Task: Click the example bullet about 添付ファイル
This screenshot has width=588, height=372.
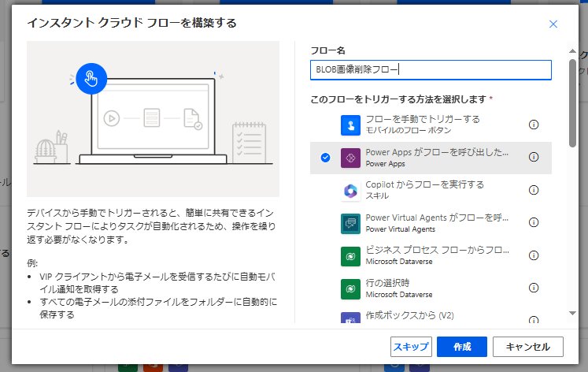Action: point(158,308)
